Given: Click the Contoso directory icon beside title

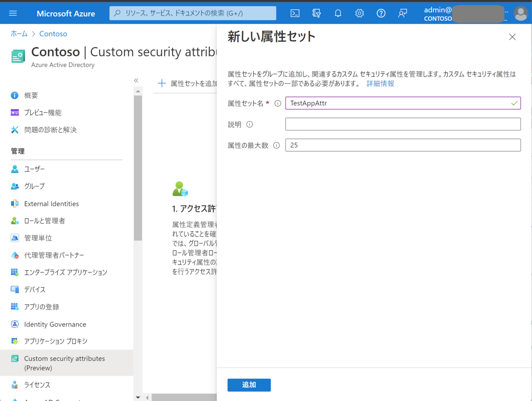Looking at the screenshot, I should tap(18, 56).
